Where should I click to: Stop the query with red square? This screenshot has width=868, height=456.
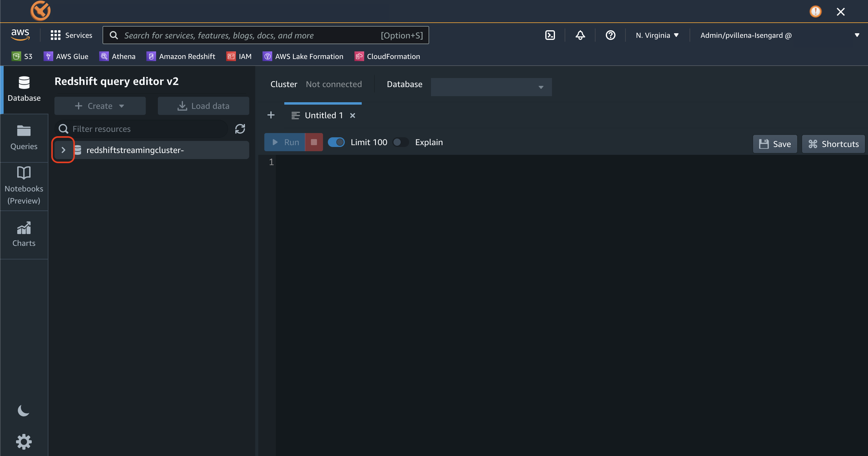(x=314, y=142)
